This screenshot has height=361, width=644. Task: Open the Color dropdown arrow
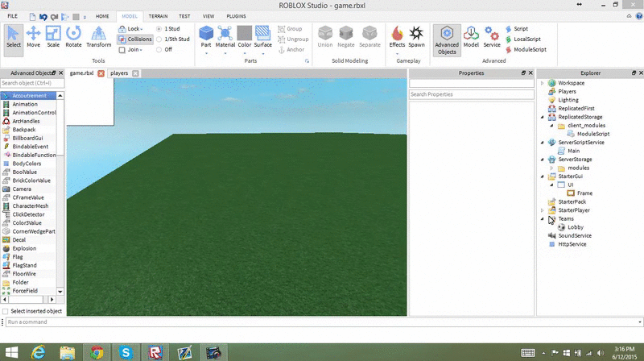click(245, 53)
